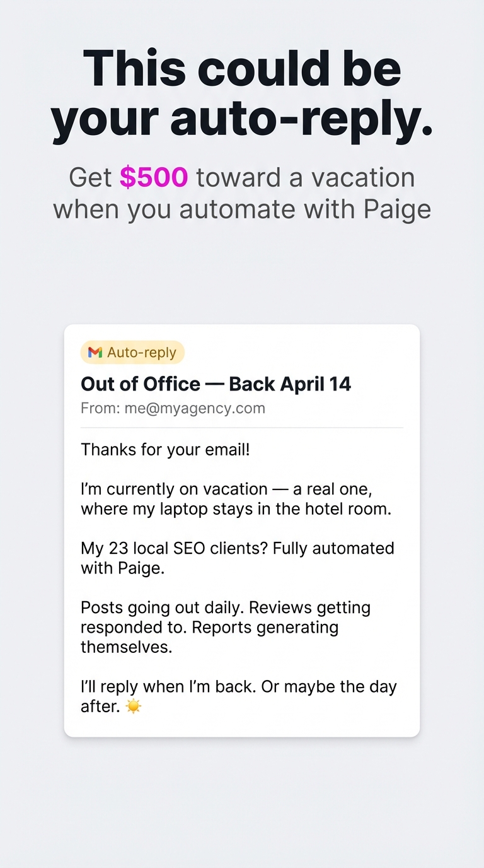Click the "Out of Office — Back April 14" subject
The height and width of the screenshot is (868, 484).
[216, 384]
